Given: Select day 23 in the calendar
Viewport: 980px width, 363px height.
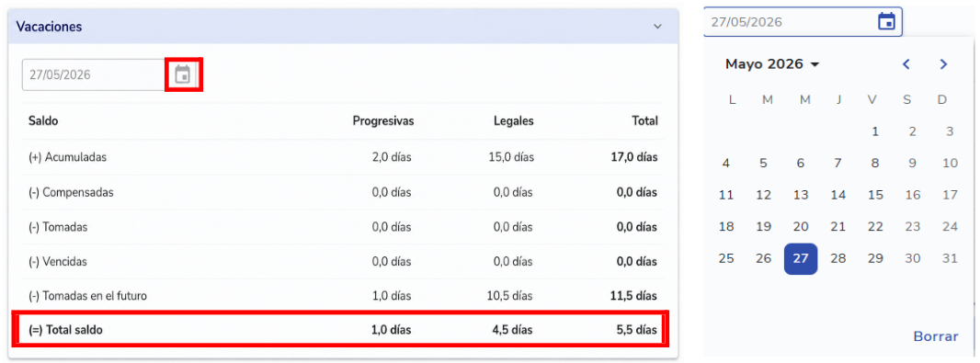Looking at the screenshot, I should coord(913,226).
